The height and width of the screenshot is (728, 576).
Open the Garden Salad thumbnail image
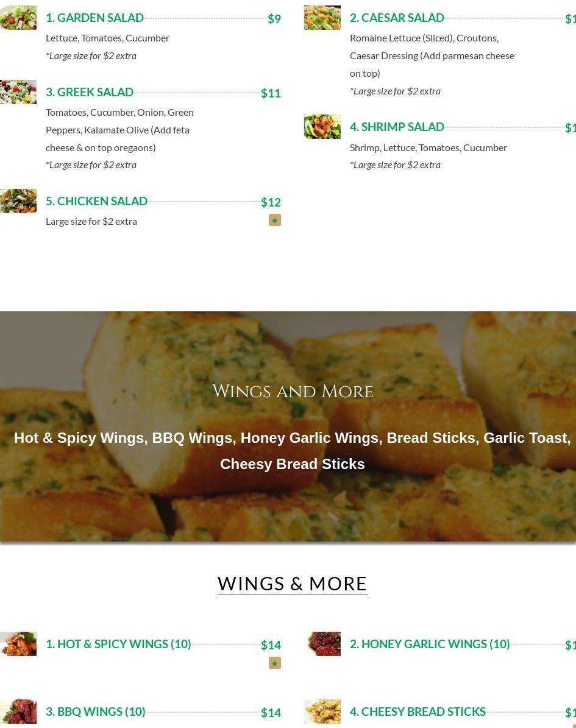coord(18,18)
